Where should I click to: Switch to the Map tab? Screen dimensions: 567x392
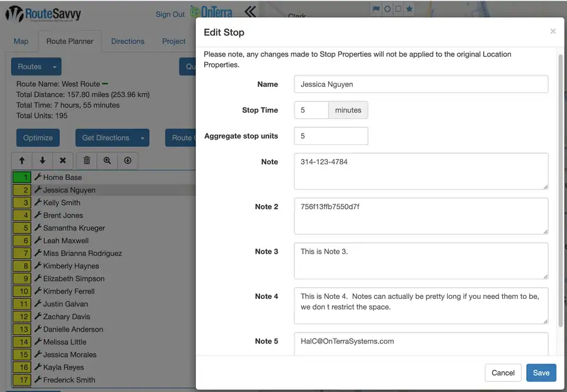[x=21, y=41]
